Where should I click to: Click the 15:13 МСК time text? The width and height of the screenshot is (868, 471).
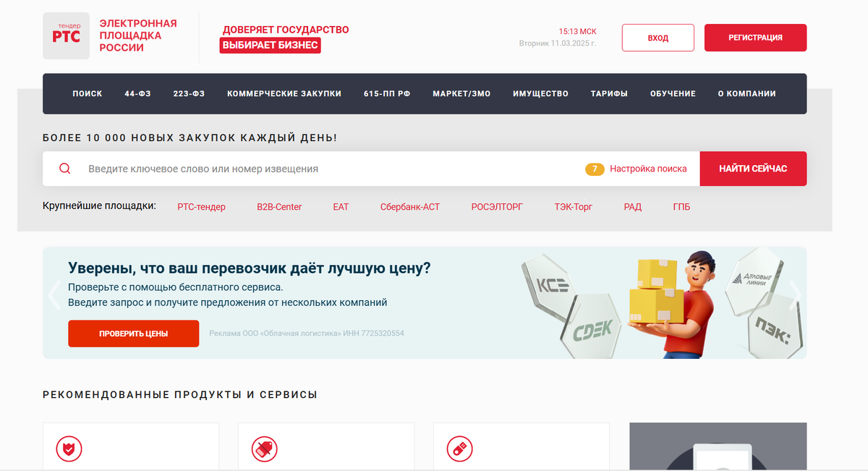[x=577, y=32]
